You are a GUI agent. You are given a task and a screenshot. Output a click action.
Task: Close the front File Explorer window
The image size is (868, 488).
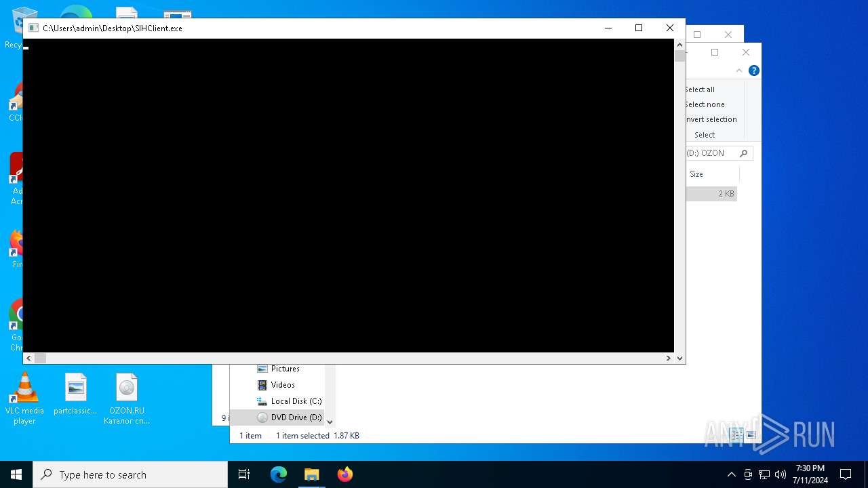coord(746,52)
